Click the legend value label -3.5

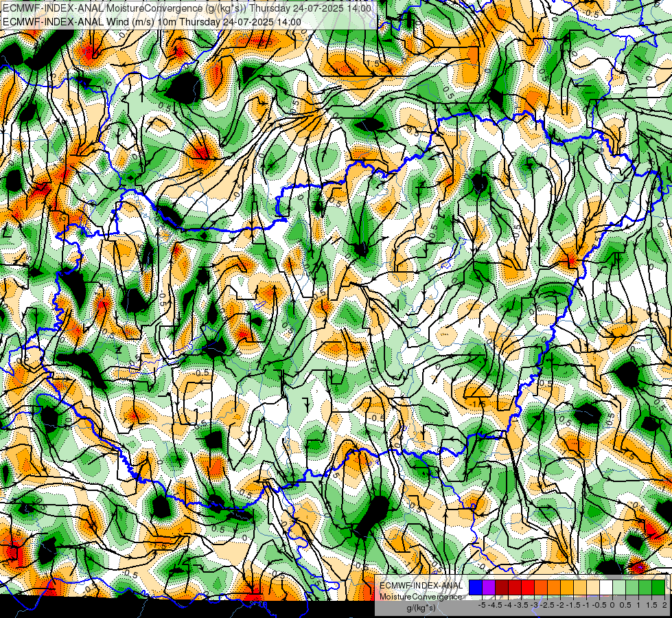pyautogui.click(x=521, y=605)
